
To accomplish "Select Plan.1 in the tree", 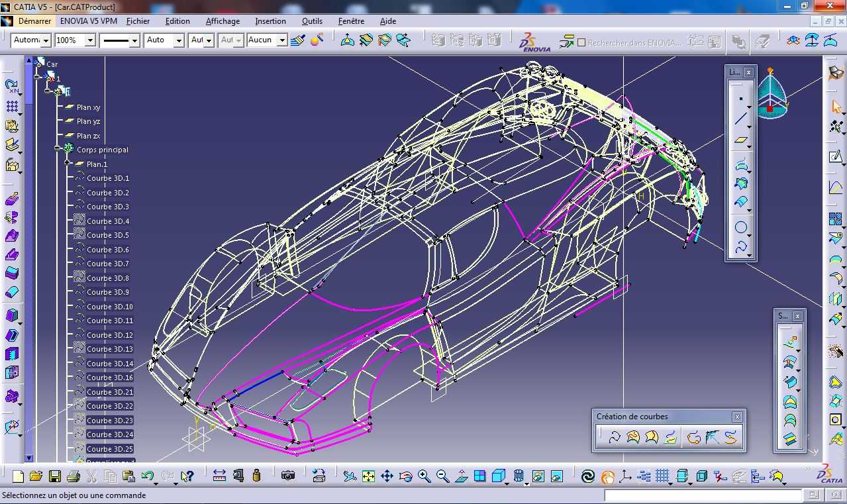I will (97, 164).
